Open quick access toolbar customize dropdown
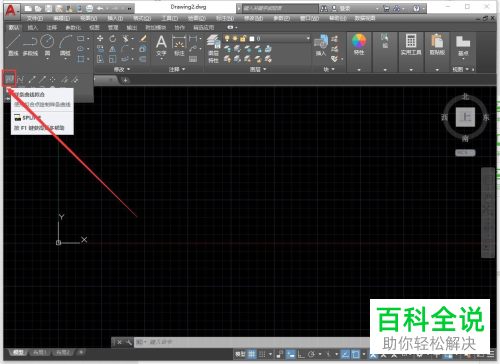500x364 pixels. [129, 8]
